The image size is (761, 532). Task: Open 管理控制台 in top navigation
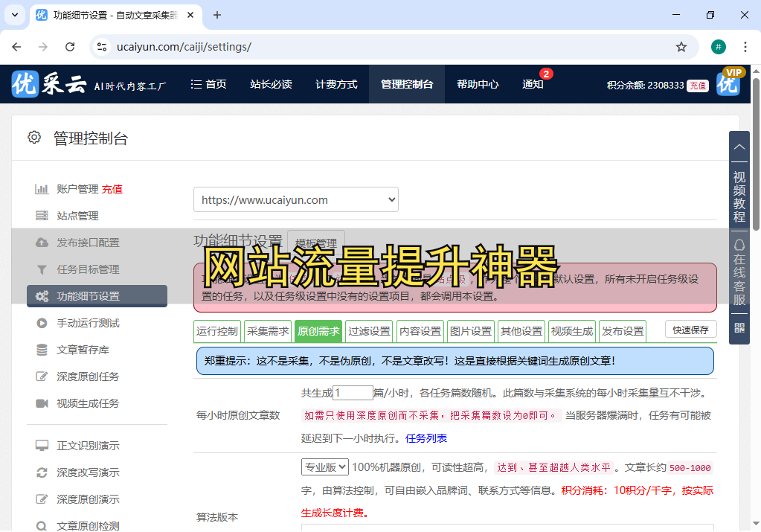click(x=407, y=84)
